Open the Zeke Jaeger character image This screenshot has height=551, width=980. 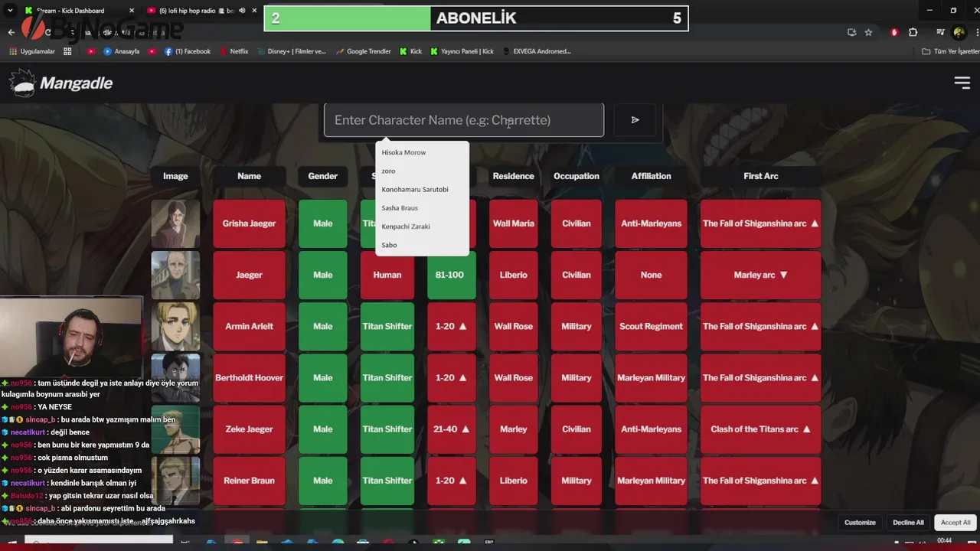pos(175,429)
